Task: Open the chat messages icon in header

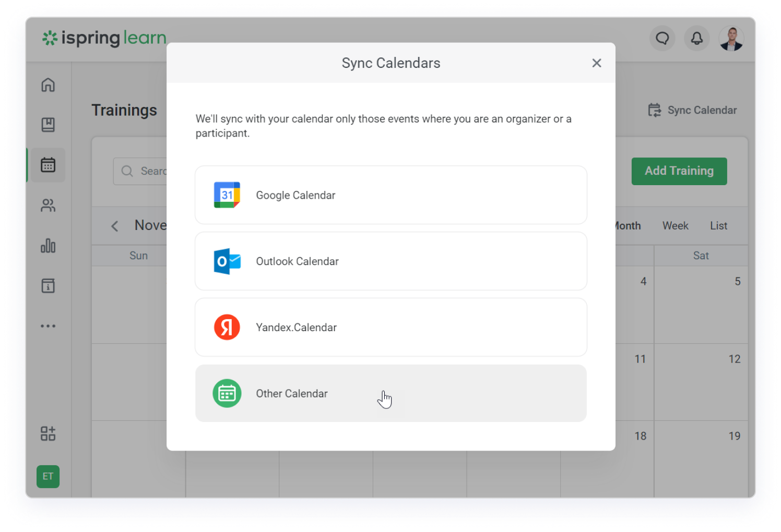Action: pos(662,38)
